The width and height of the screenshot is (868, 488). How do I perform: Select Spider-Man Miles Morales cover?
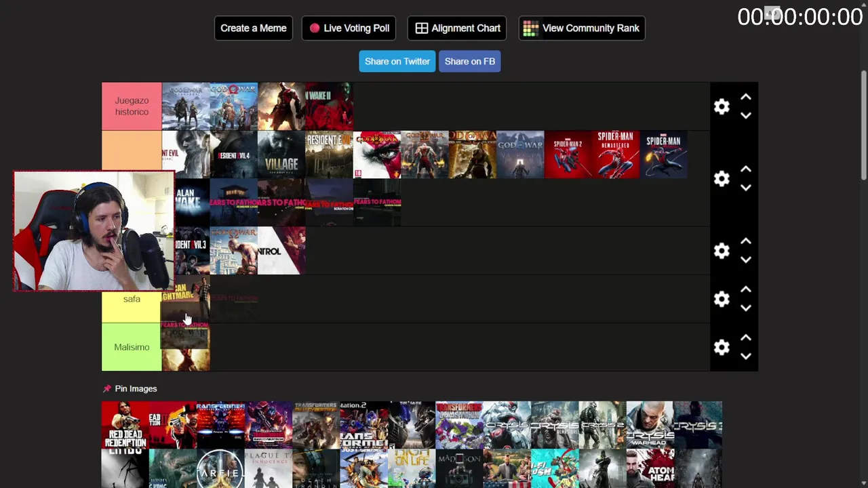click(x=663, y=155)
